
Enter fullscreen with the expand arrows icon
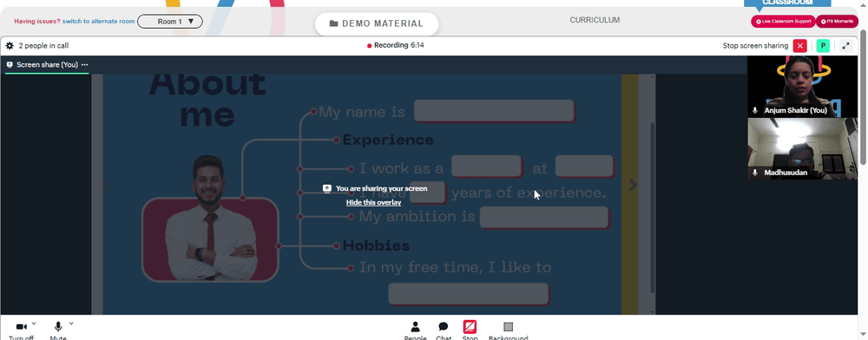[x=845, y=46]
